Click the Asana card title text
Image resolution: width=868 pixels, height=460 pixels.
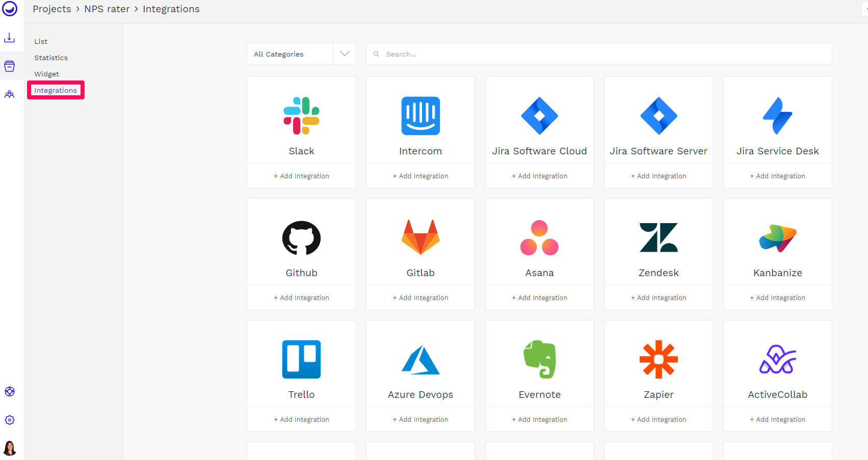pyautogui.click(x=539, y=273)
